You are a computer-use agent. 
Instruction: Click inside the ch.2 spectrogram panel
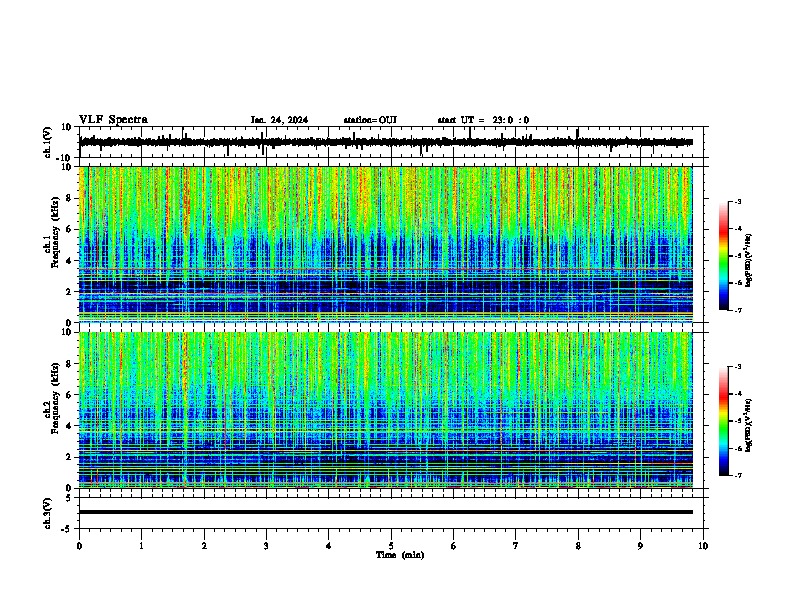[x=386, y=410]
